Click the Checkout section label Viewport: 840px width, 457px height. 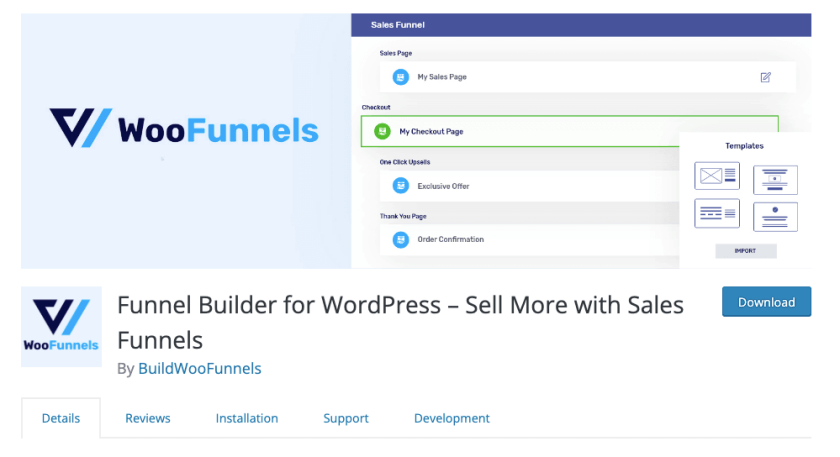(x=376, y=107)
